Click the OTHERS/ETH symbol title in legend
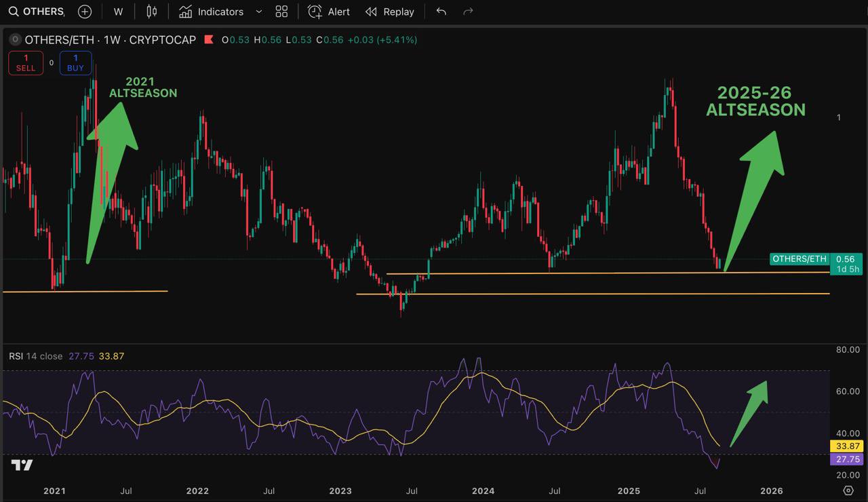Screen dimensions: 868x502 [110, 40]
